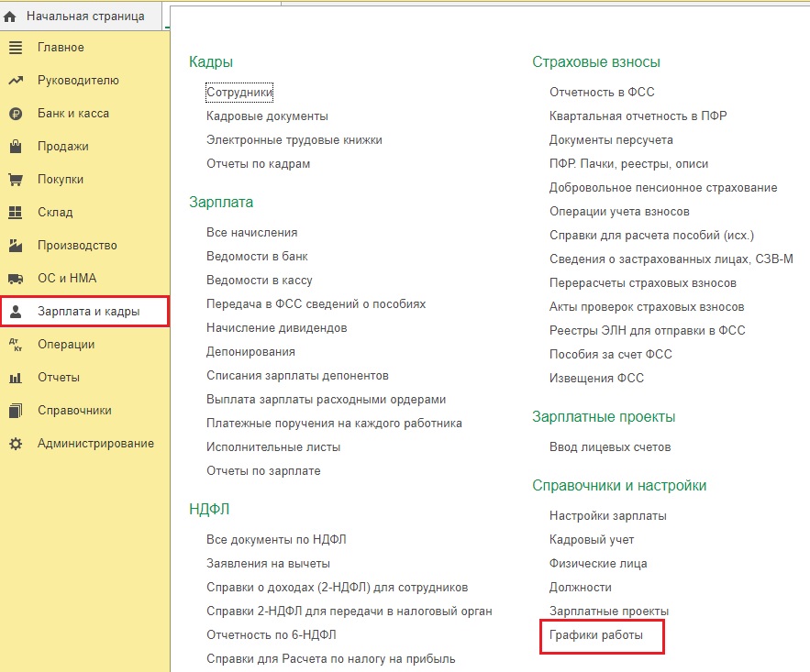
Task: Open Извещения ФСС
Action: pyautogui.click(x=596, y=379)
